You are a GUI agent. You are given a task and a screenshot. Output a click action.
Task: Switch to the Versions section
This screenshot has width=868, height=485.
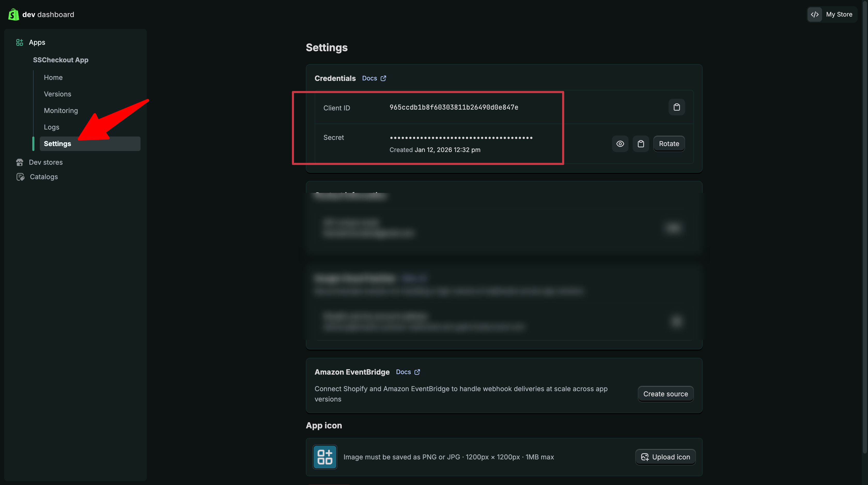coord(57,94)
